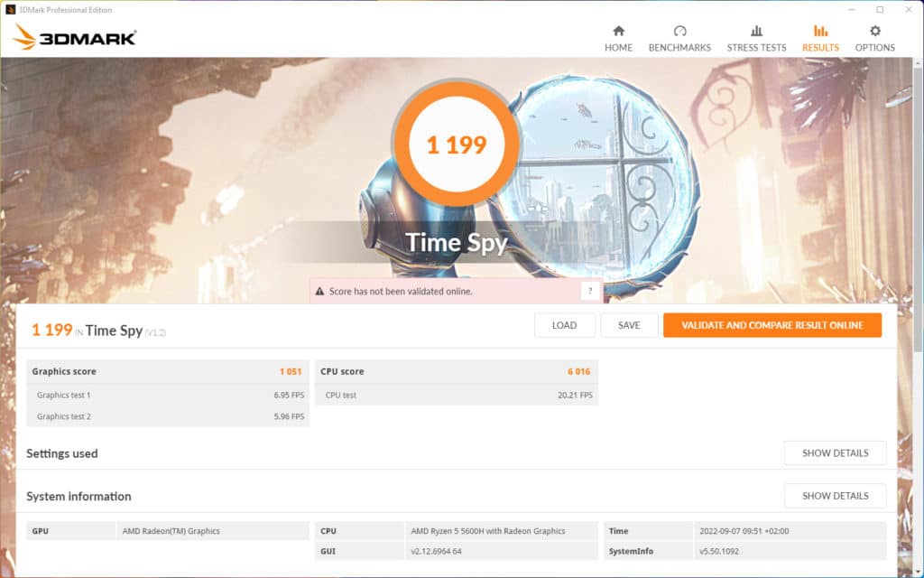This screenshot has width=924, height=578.
Task: Open the question mark help button
Action: [x=590, y=291]
